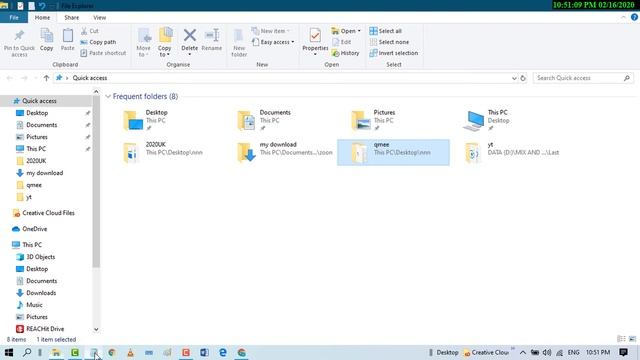
Task: Expand Easy access dropdown
Action: [x=273, y=42]
